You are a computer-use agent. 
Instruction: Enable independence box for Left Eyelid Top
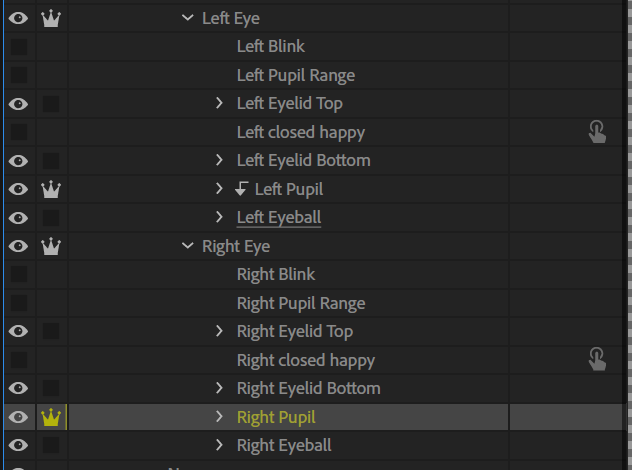pos(51,104)
